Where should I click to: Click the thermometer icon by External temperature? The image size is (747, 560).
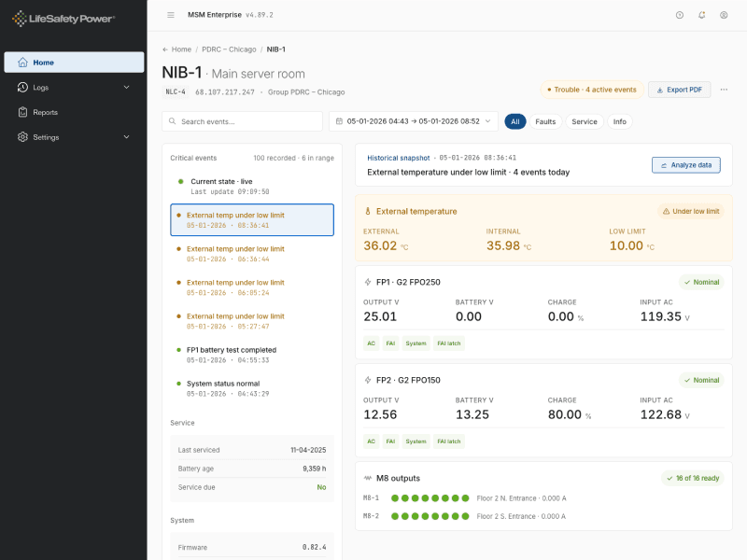(x=368, y=212)
